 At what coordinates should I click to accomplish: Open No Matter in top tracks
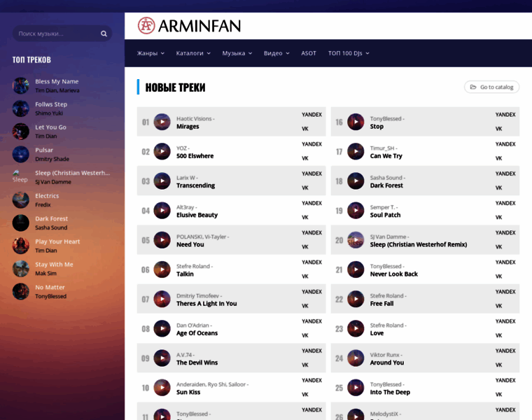(50, 288)
